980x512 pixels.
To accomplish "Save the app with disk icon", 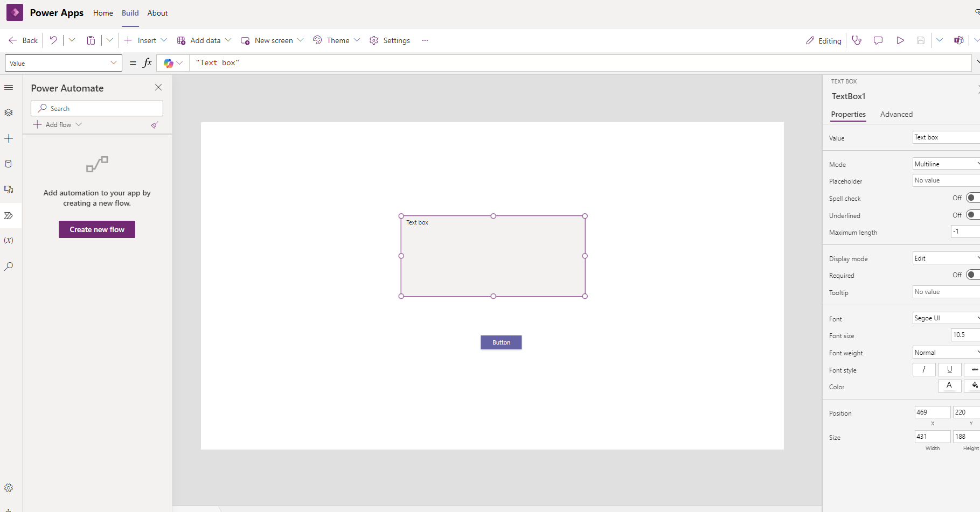I will click(x=921, y=40).
